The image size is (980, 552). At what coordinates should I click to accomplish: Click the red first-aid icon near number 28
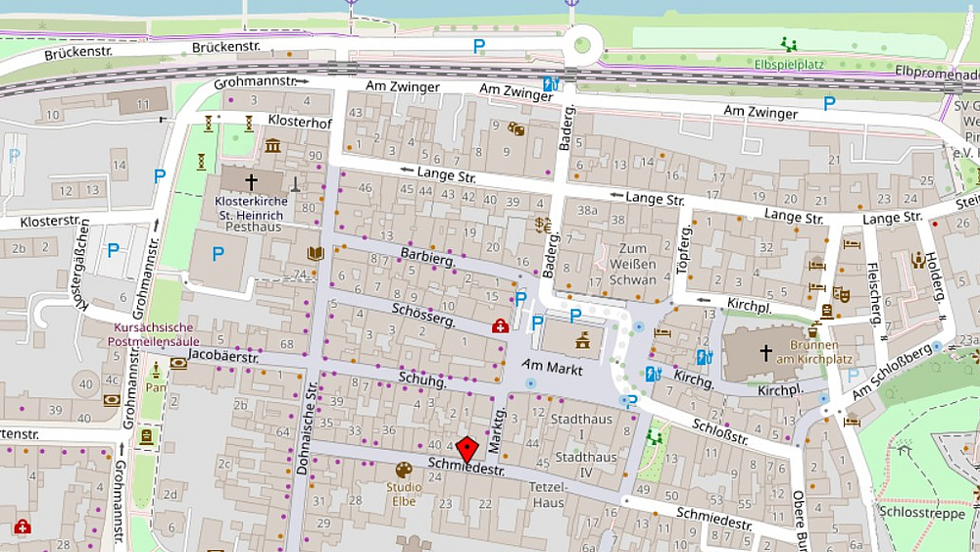click(x=23, y=527)
